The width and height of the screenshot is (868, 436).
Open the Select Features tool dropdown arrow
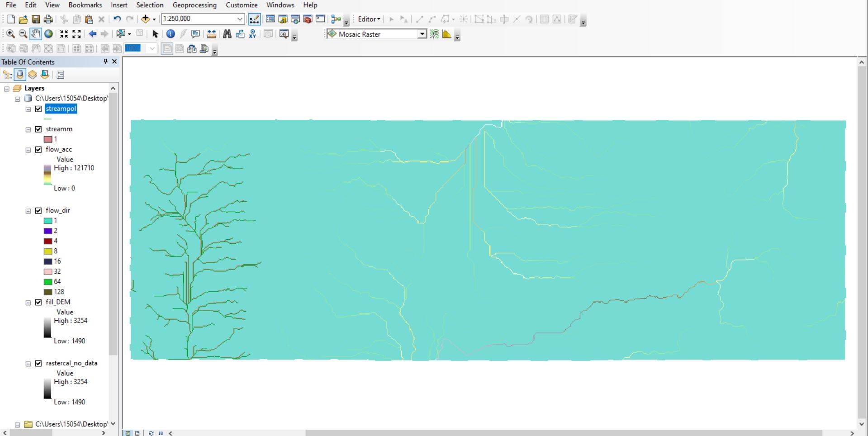coord(129,34)
